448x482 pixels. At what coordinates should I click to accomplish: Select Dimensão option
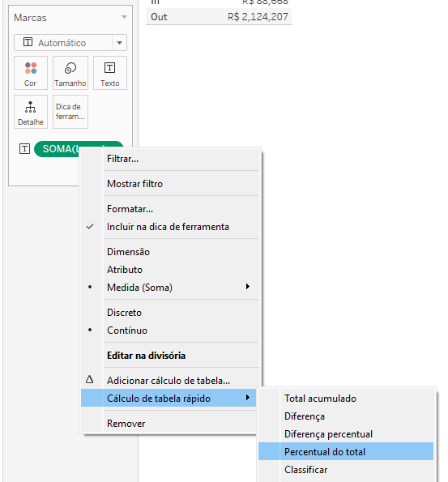click(170, 252)
